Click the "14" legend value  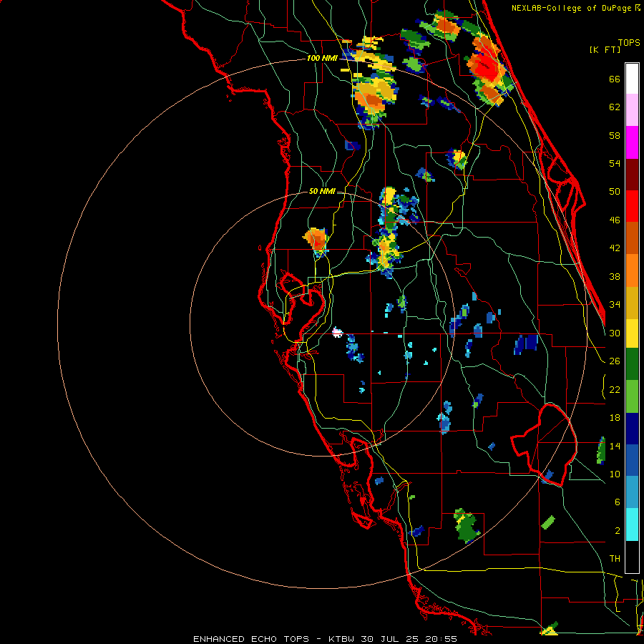(x=615, y=446)
